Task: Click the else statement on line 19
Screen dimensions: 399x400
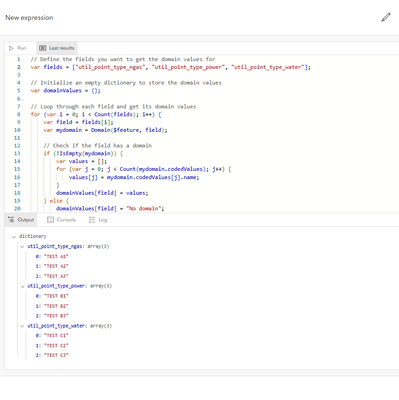Action: (x=56, y=201)
